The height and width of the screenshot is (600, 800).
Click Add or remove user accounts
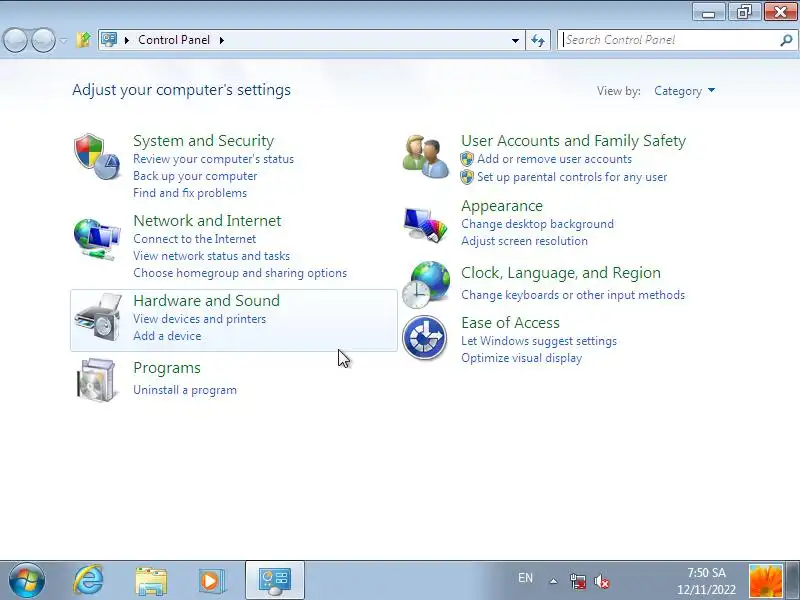click(x=554, y=159)
